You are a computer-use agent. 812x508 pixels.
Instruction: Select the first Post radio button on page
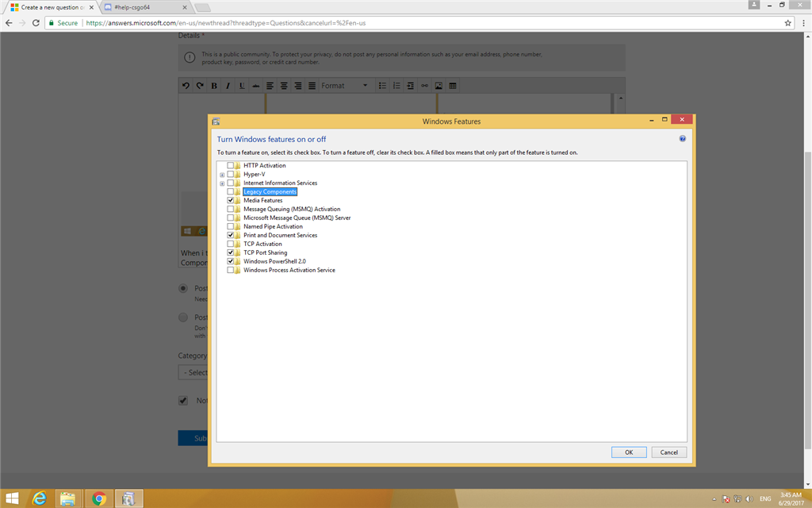coord(183,288)
